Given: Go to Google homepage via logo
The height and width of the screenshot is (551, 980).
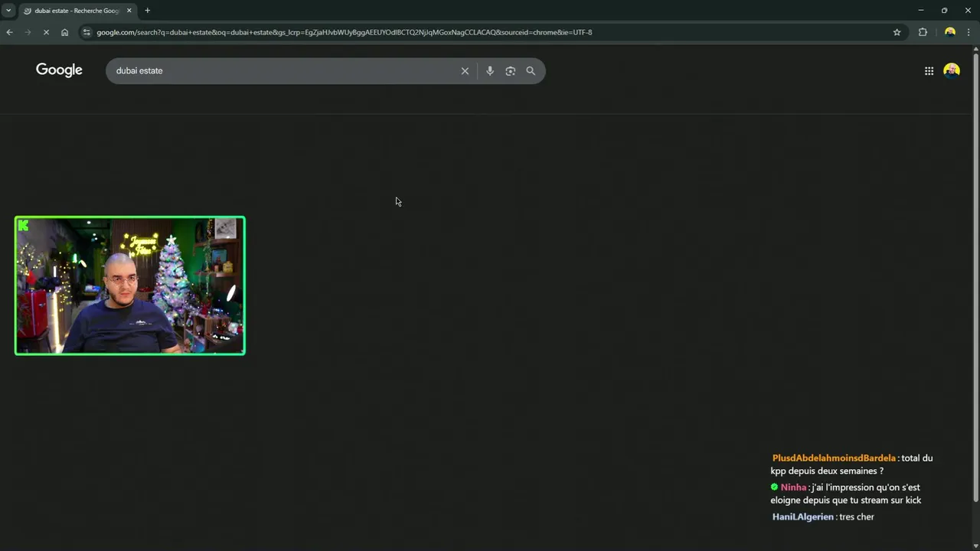Looking at the screenshot, I should point(59,70).
